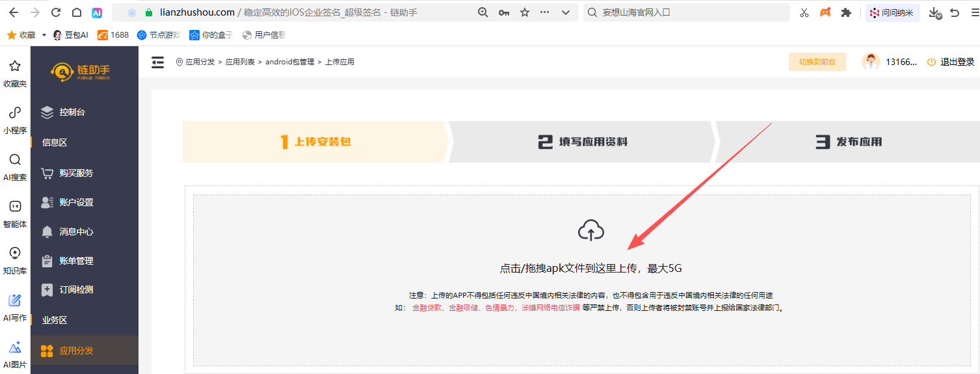Expand address bar chevron dropdown
Viewport: 980px width, 374px height.
click(x=565, y=12)
